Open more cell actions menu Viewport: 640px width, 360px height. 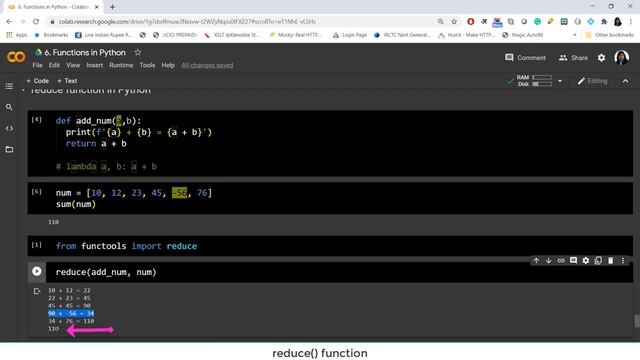pos(623,260)
